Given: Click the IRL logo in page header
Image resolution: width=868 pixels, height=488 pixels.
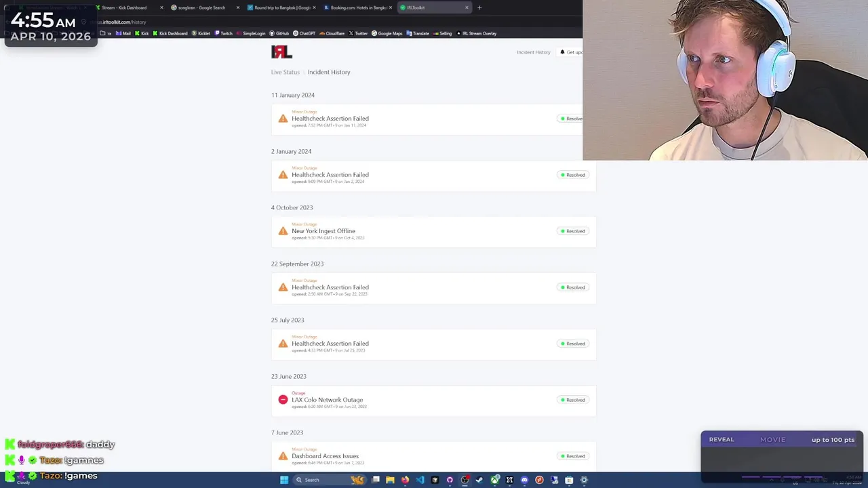Looking at the screenshot, I should click(281, 52).
